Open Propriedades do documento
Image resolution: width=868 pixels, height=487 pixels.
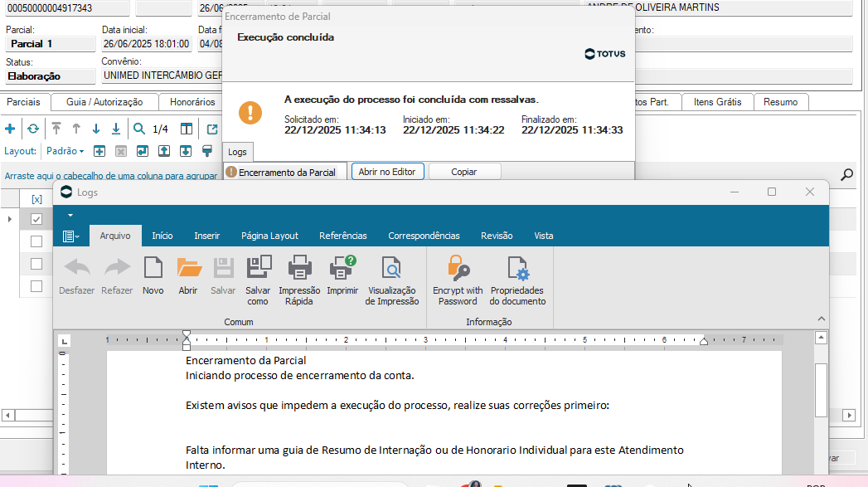[x=517, y=280]
